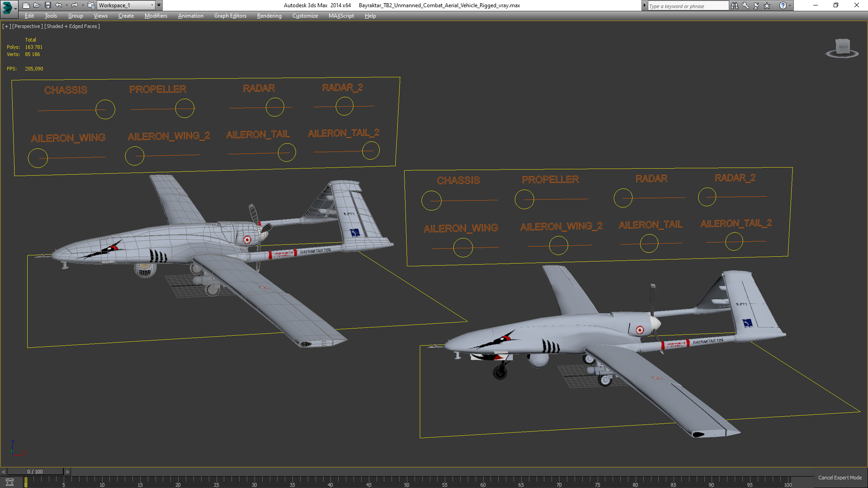868x488 pixels.
Task: Click the time slider previous frame arrow
Action: click(x=4, y=472)
